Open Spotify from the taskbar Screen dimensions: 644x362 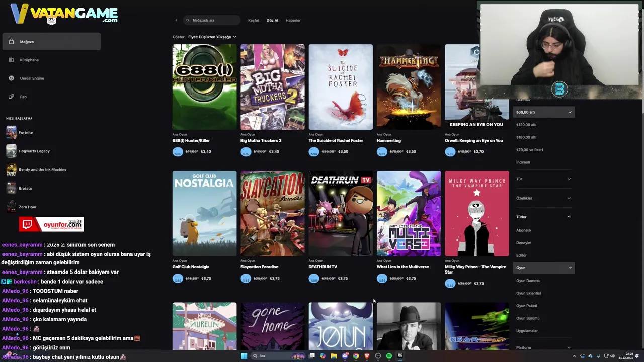(389, 356)
